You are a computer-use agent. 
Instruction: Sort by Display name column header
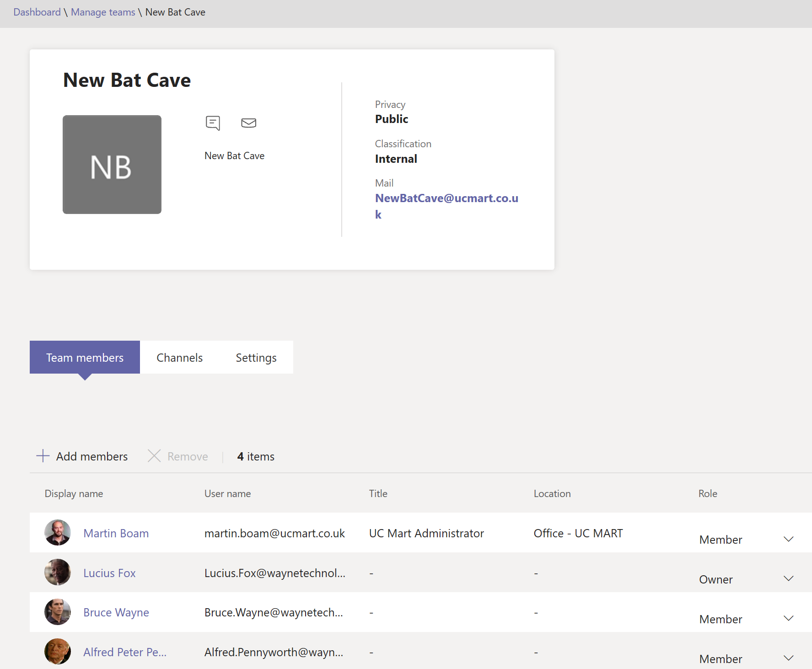[74, 494]
